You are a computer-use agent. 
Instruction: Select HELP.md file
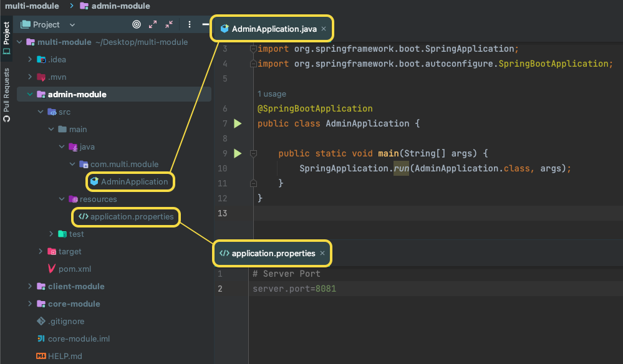point(65,357)
